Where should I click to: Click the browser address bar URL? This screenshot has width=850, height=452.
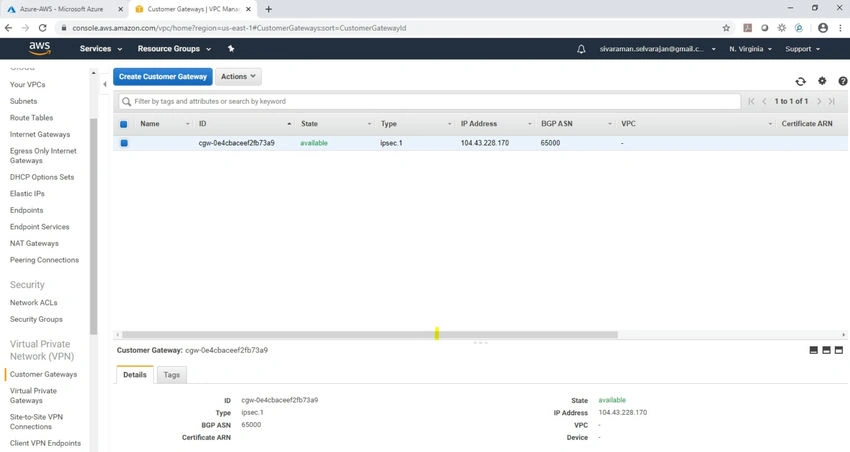tap(239, 28)
